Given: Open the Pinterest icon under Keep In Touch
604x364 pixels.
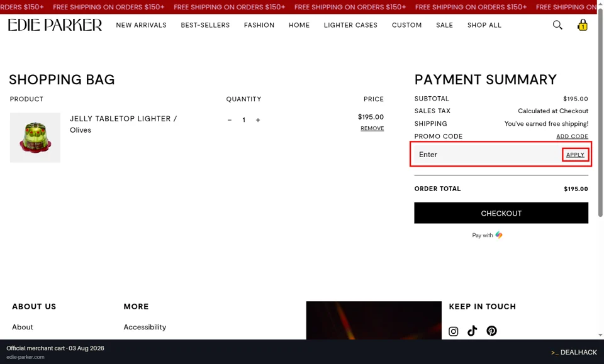Looking at the screenshot, I should pos(491,331).
